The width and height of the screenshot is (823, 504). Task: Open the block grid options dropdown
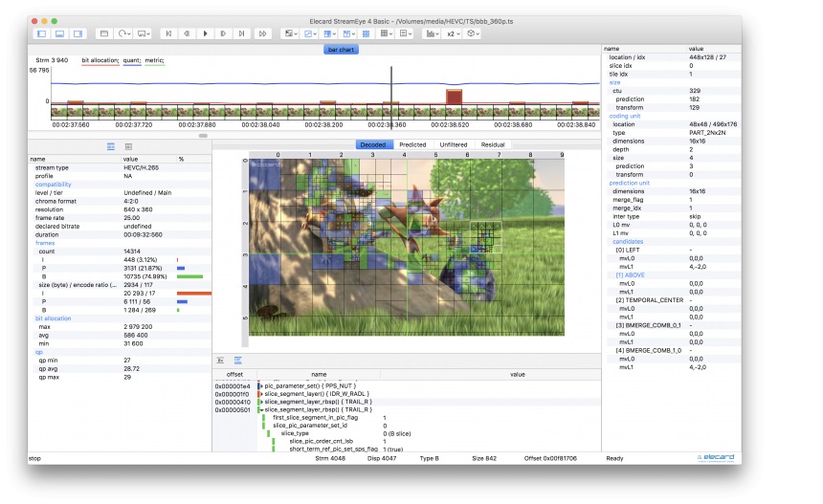pyautogui.click(x=387, y=33)
